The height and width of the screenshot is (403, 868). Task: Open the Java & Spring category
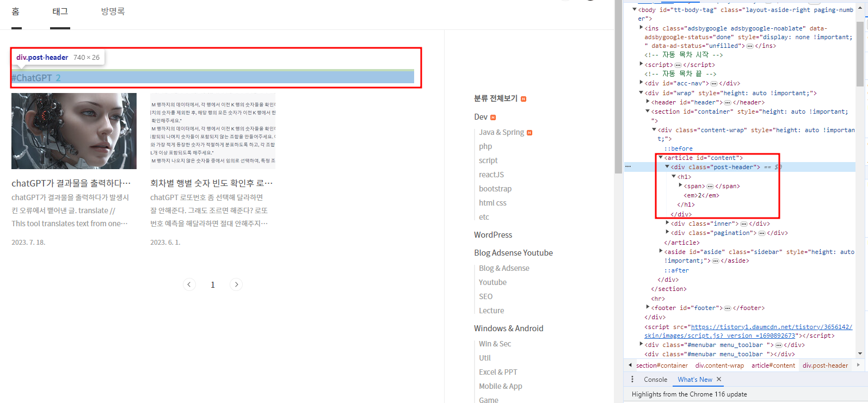coord(501,132)
